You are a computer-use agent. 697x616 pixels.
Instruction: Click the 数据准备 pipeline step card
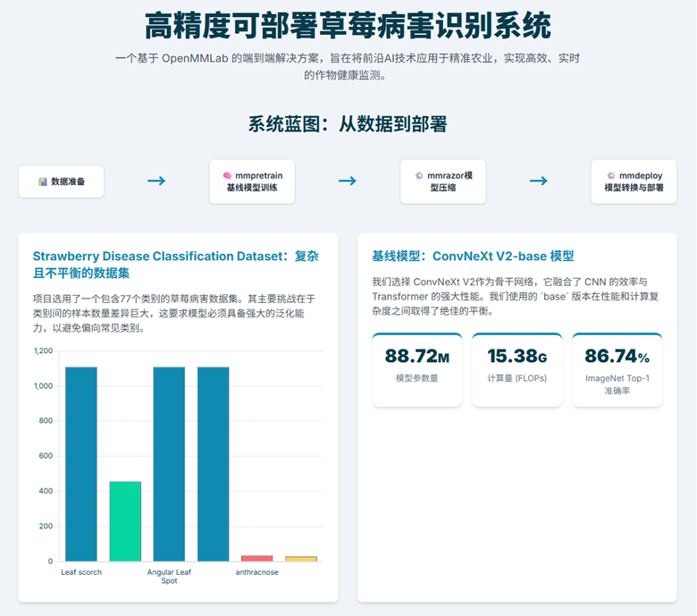(x=62, y=181)
